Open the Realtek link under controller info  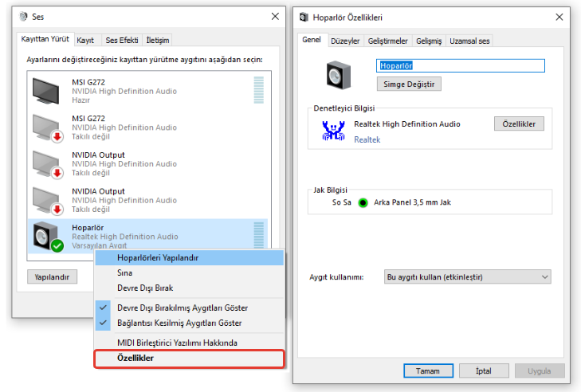point(367,139)
